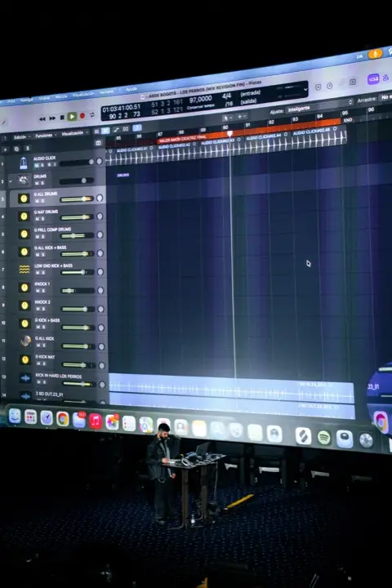392x588 pixels.
Task: Click the drum kit icon of DRUMS track
Action: pyautogui.click(x=24, y=180)
